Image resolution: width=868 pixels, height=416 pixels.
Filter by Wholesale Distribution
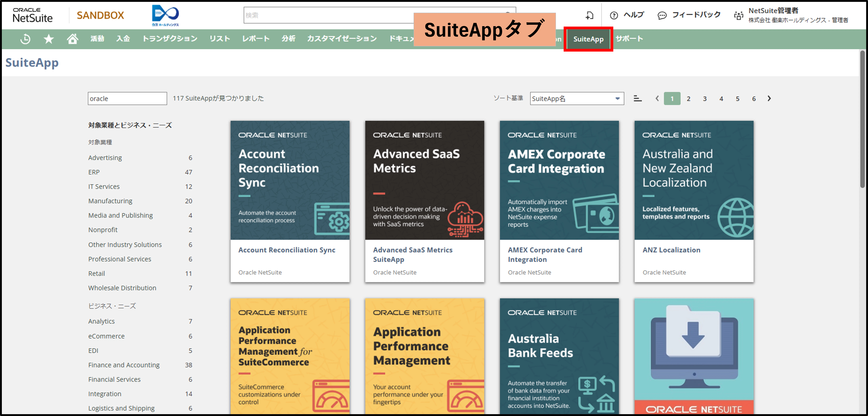(122, 288)
